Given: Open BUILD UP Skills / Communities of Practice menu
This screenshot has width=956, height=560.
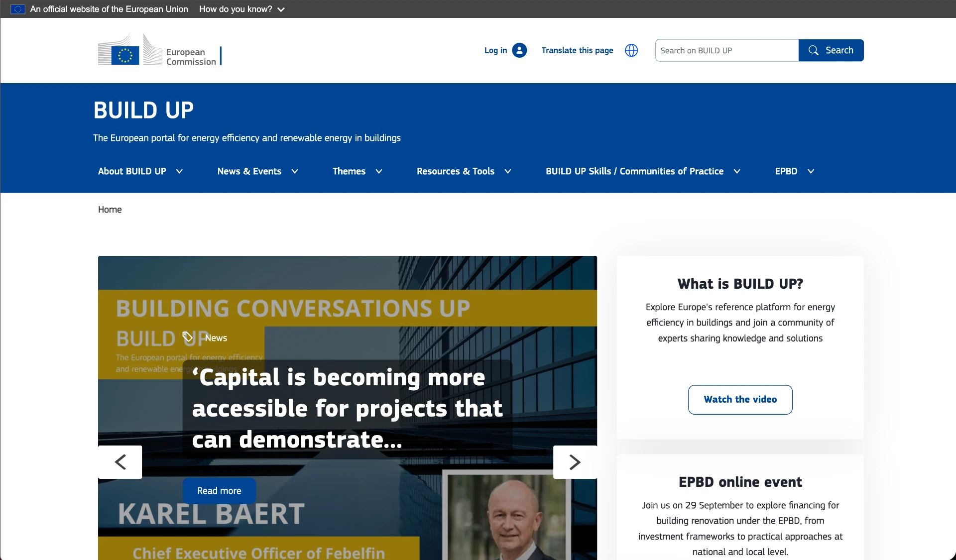Looking at the screenshot, I should [634, 171].
